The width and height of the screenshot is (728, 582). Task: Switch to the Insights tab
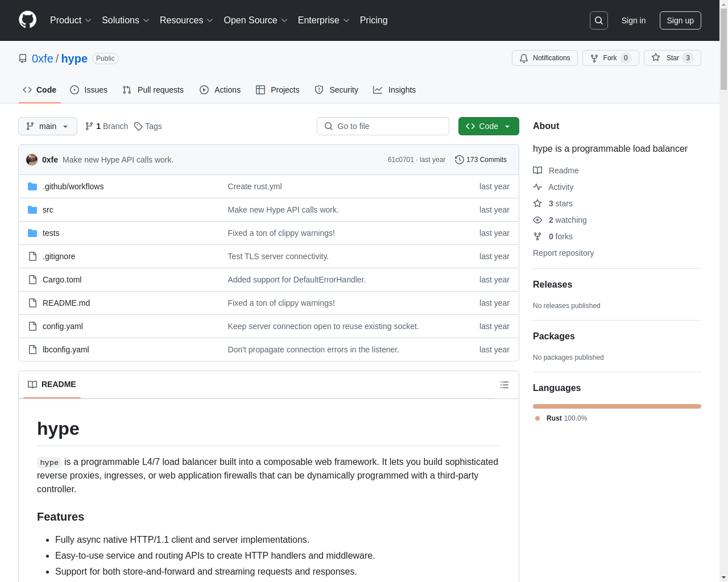(395, 90)
